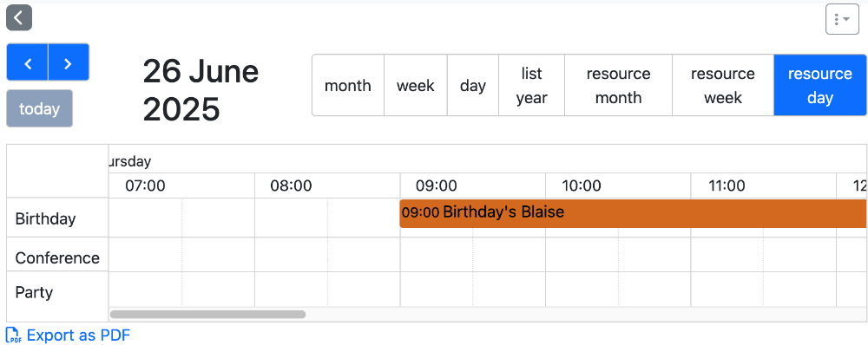Click the today button

click(39, 108)
